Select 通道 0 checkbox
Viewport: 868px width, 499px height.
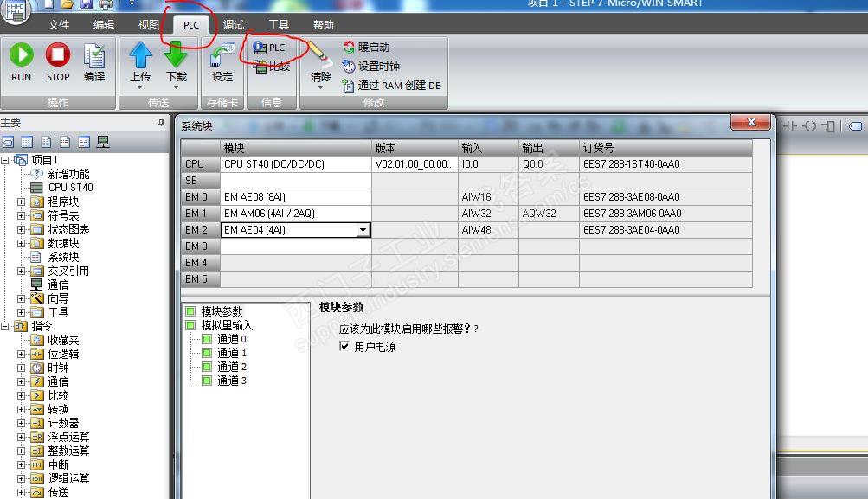tap(207, 338)
